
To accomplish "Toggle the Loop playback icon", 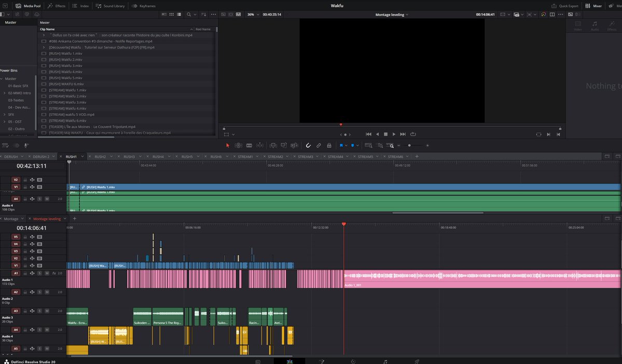I will [413, 134].
